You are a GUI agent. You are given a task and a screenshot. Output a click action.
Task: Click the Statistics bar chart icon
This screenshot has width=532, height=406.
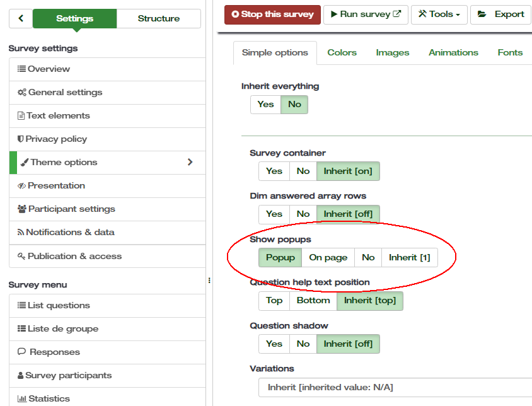click(21, 399)
